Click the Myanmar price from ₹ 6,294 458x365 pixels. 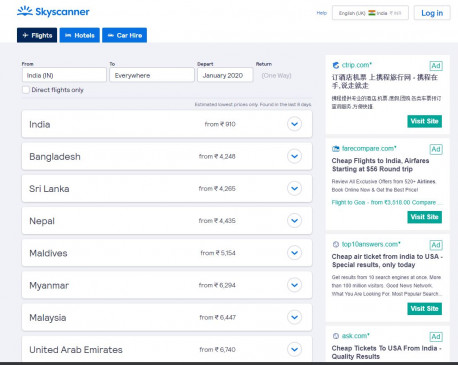pos(217,285)
